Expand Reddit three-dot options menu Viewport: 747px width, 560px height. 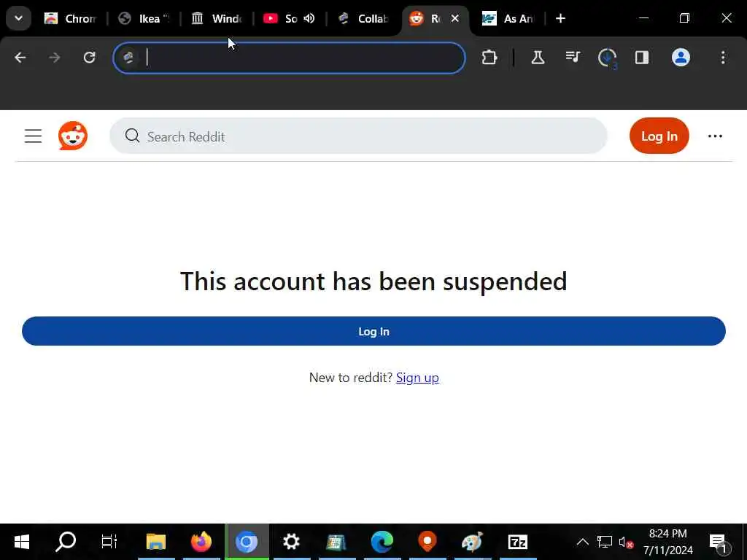pos(715,136)
